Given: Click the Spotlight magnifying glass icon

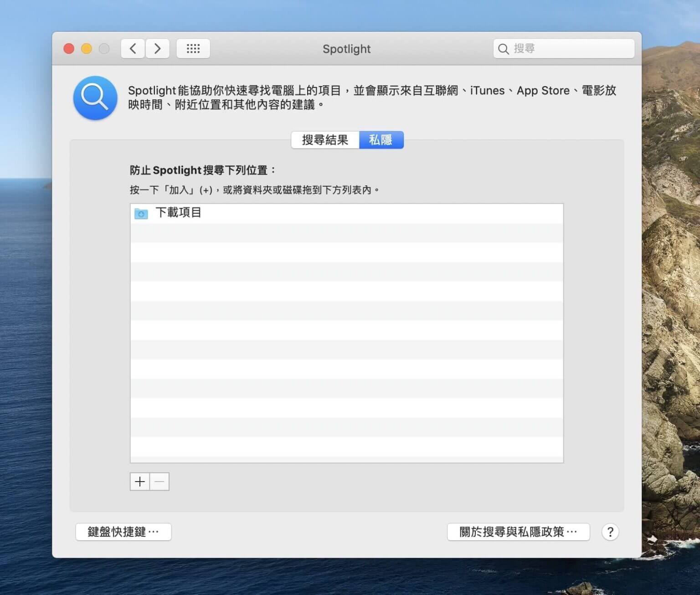Looking at the screenshot, I should [x=94, y=98].
